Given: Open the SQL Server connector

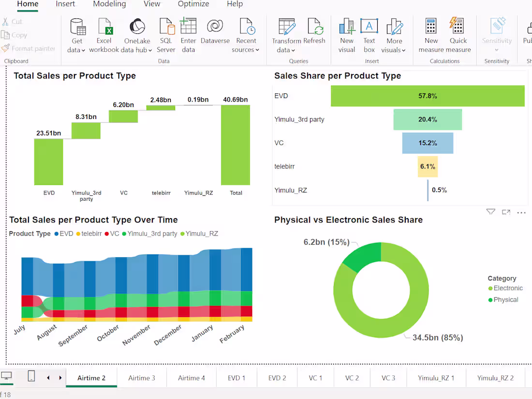Looking at the screenshot, I should (x=166, y=27).
